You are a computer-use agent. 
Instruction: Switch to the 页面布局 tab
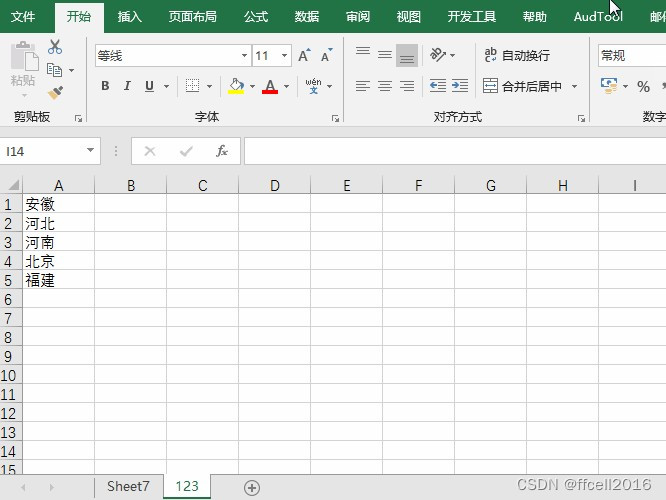(192, 17)
